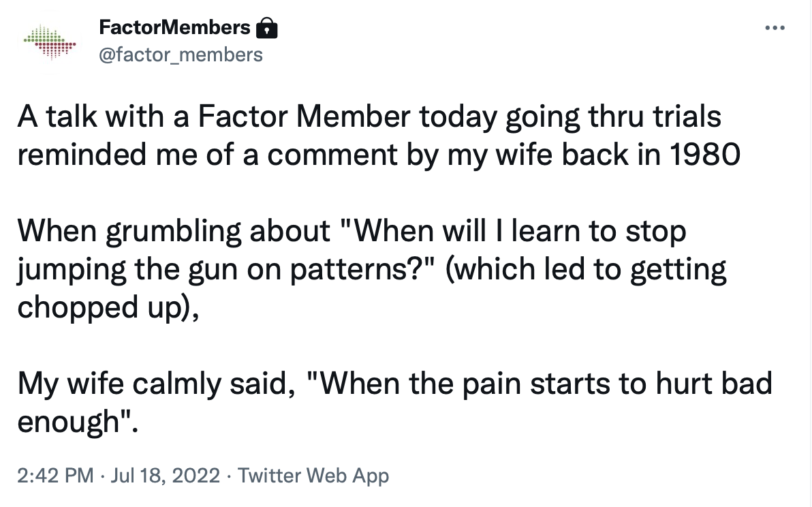Click the protected account lock icon
The height and width of the screenshot is (507, 812).
[267, 28]
